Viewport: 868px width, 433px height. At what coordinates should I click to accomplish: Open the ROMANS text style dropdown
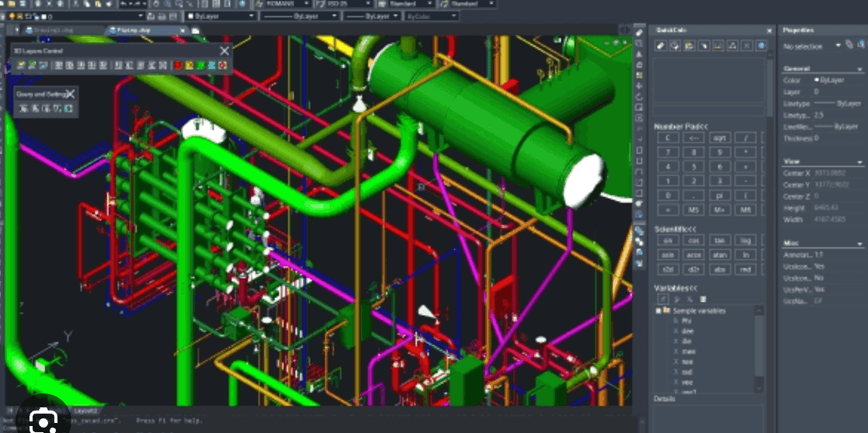[x=306, y=4]
